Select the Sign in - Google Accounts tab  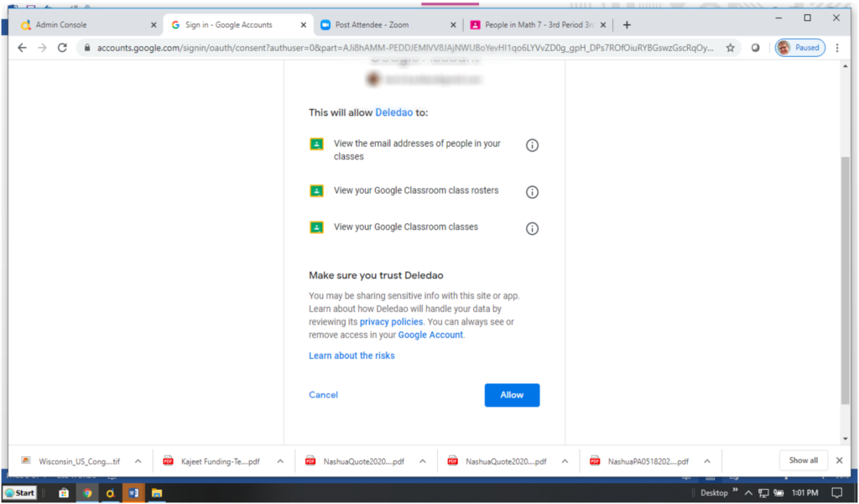click(238, 25)
